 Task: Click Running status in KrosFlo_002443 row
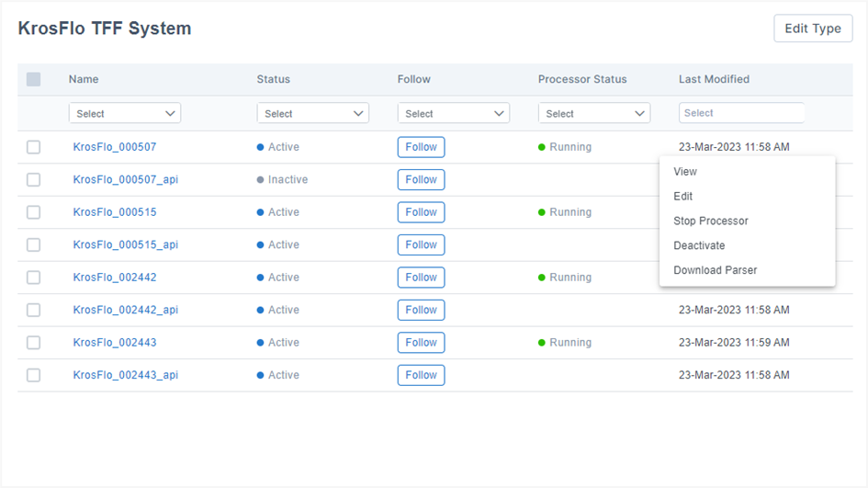[x=565, y=342]
